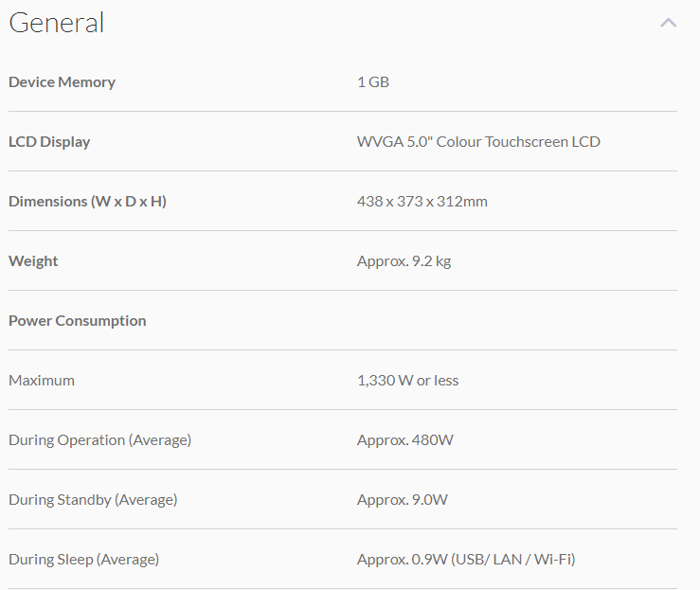Select the WVGA 5.0" Colour Touchscreen LCD text
700x590 pixels.
478,142
